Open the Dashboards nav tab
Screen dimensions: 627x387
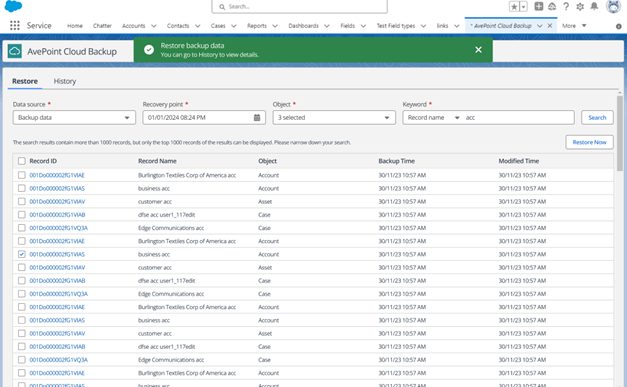pyautogui.click(x=304, y=26)
